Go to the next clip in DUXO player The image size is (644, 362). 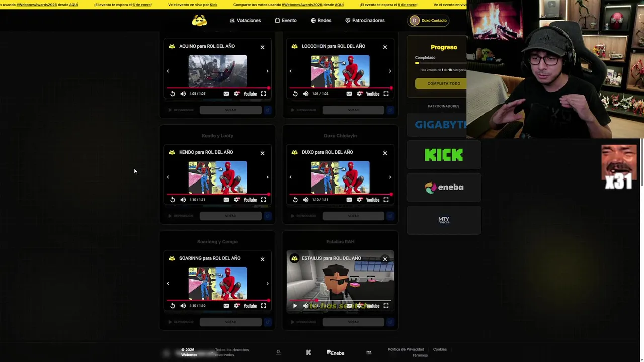coord(390,177)
